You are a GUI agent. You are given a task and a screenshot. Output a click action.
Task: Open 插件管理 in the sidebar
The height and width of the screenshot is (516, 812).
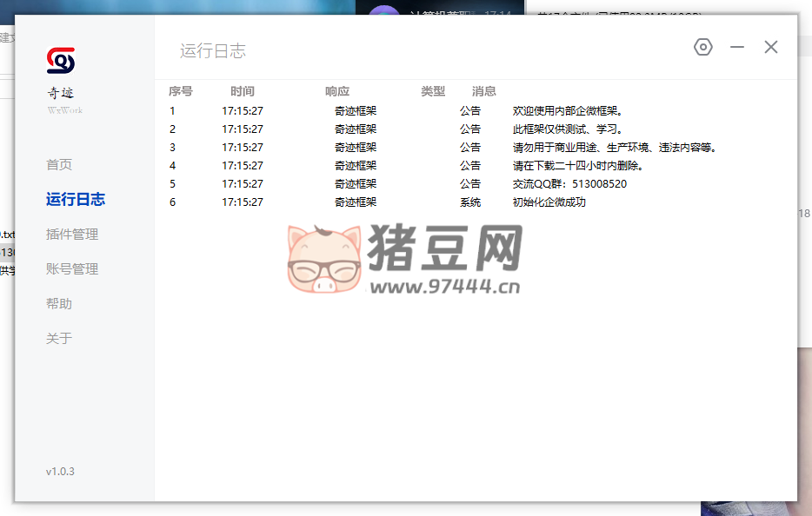pyautogui.click(x=72, y=235)
